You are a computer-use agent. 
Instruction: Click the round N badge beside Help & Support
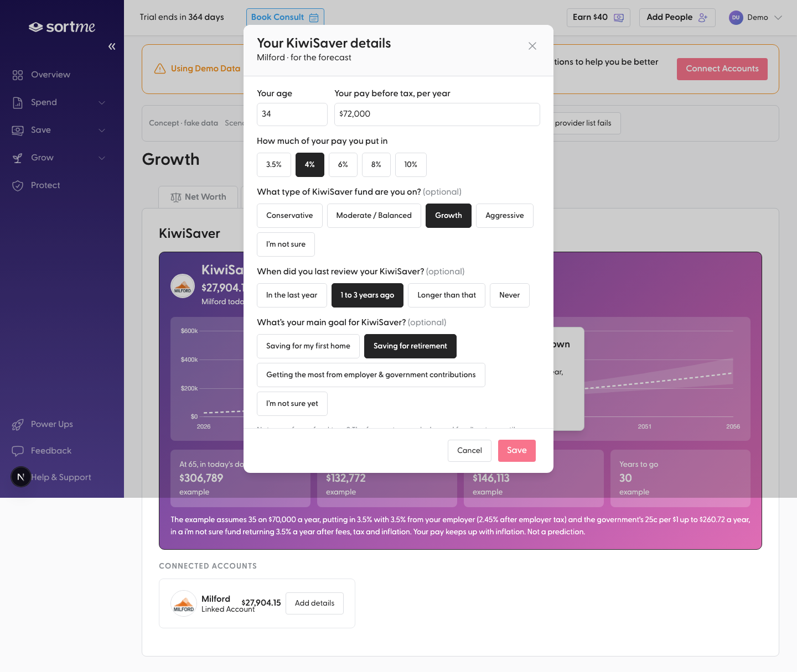click(x=21, y=477)
